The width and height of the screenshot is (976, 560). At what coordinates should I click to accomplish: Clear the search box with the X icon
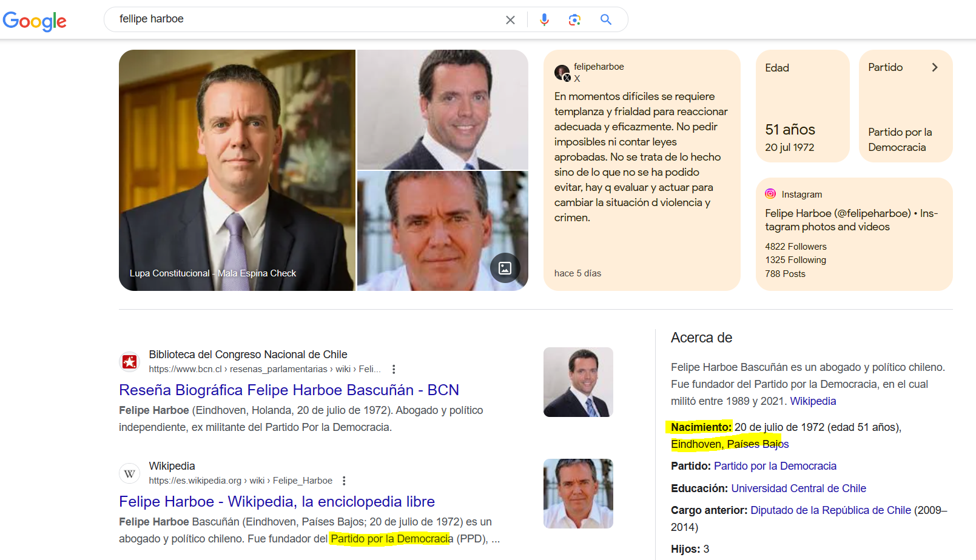510,20
